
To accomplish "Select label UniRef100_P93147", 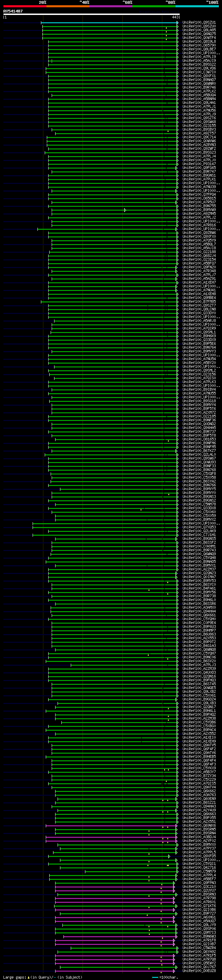I will tap(199, 164).
